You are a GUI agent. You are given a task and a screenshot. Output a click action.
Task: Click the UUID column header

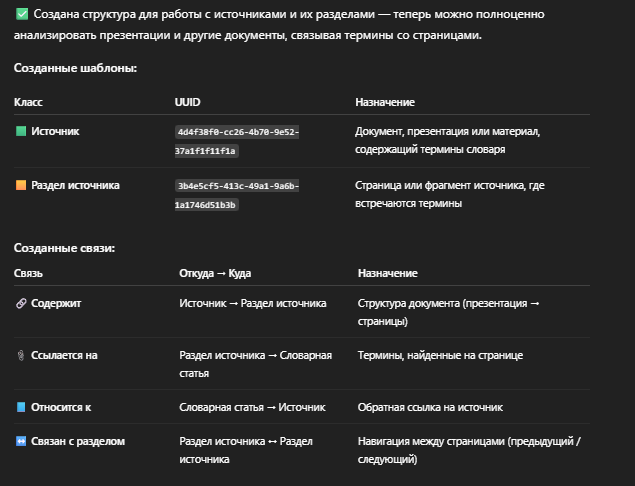(187, 103)
